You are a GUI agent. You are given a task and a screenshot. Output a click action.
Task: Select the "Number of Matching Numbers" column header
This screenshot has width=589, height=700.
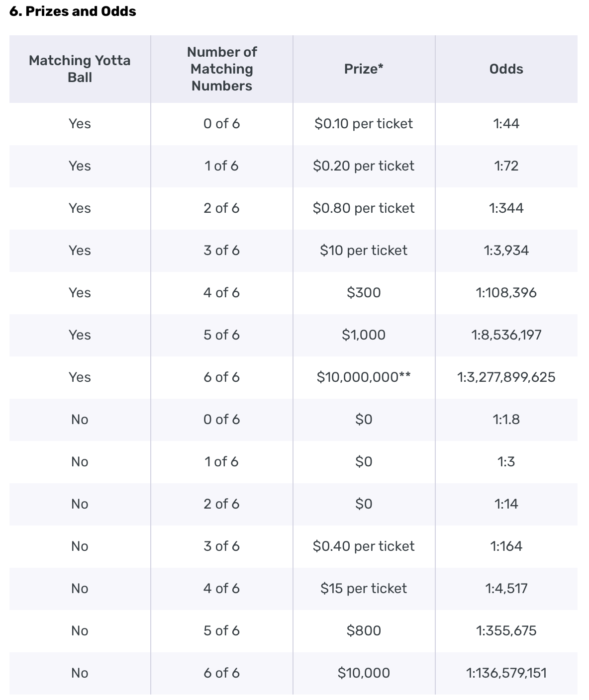(222, 69)
